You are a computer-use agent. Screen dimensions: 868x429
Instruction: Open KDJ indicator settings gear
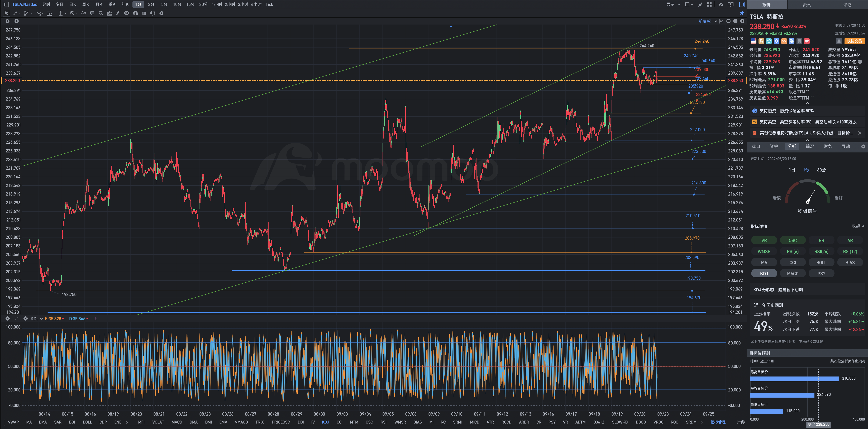(7, 318)
